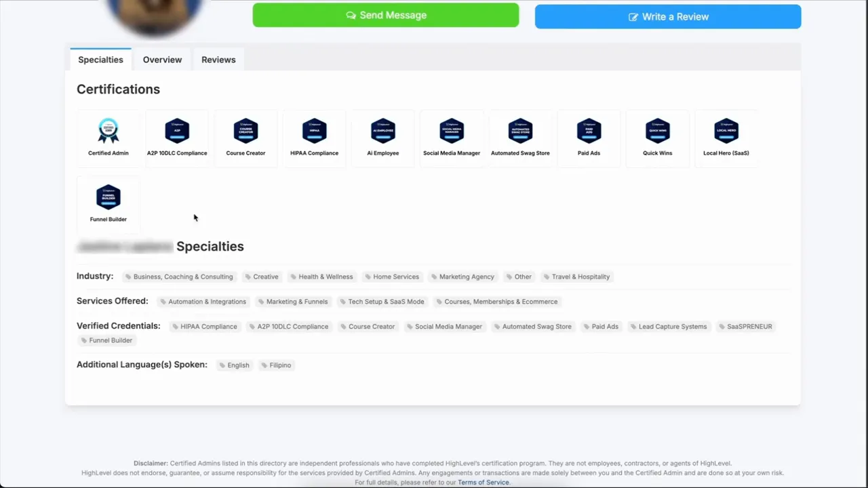Click the Automation & Integrations service tag

[x=203, y=302]
